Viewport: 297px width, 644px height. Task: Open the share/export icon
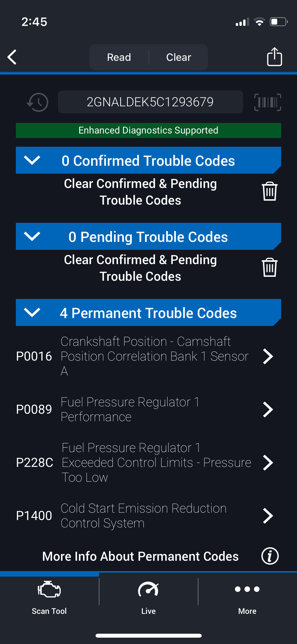274,57
